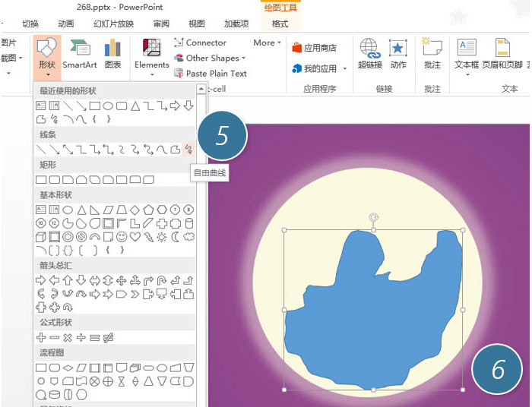This screenshot has width=532, height=407.
Task: Open the Slide Show (幻灯片放映) tab
Action: coord(114,24)
